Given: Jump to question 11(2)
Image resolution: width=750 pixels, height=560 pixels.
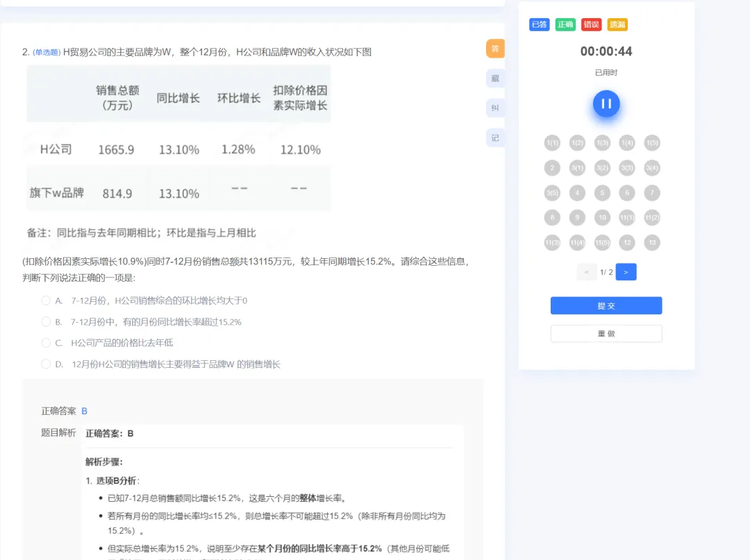Looking at the screenshot, I should pos(652,217).
